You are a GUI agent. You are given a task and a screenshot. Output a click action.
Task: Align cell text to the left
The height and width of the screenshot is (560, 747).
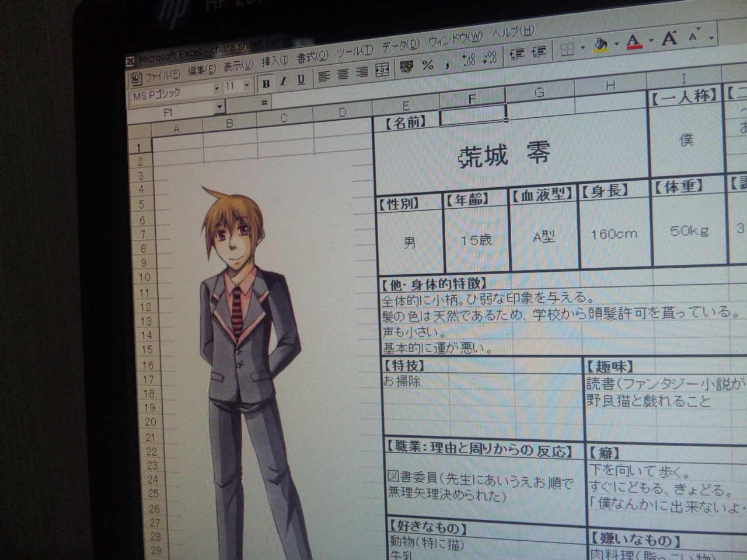(324, 76)
